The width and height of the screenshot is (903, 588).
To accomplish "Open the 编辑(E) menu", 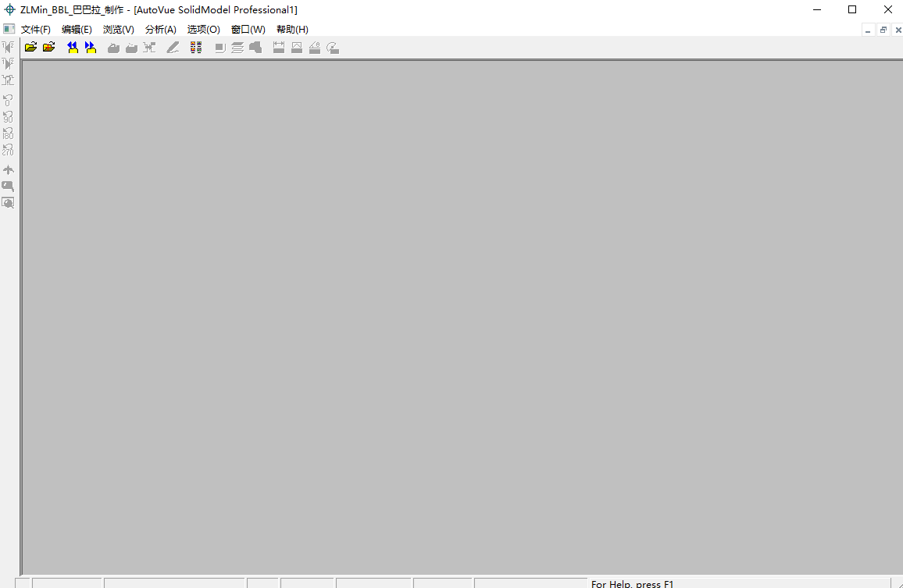I will coord(77,30).
